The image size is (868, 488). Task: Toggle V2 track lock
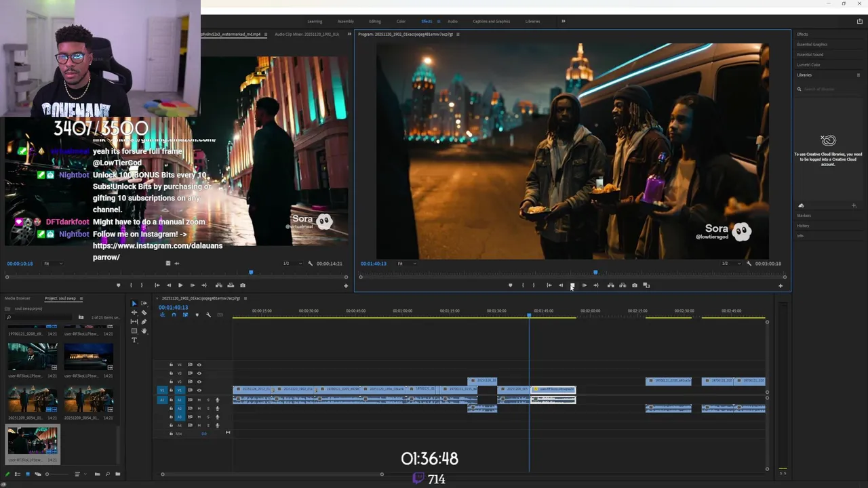(171, 382)
